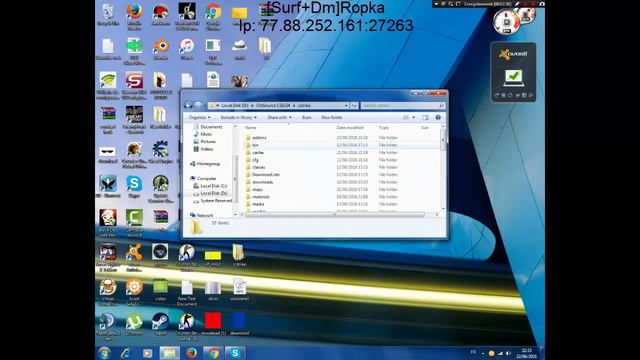Switch to Chrome in the taskbar

coord(213,353)
